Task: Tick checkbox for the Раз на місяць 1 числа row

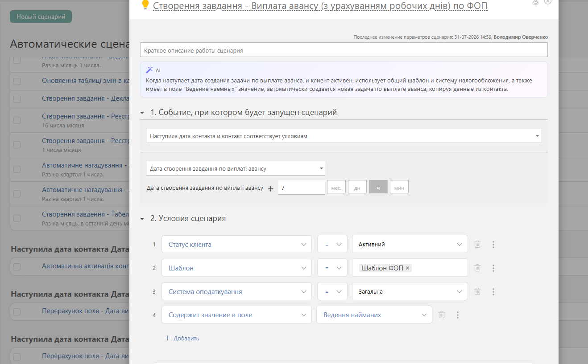Action: pyautogui.click(x=17, y=60)
